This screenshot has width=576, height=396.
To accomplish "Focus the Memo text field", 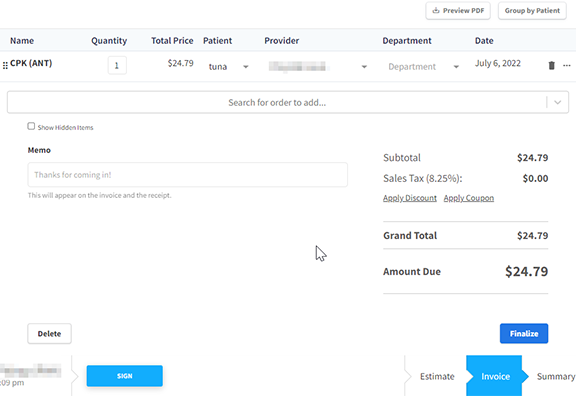I will click(187, 175).
